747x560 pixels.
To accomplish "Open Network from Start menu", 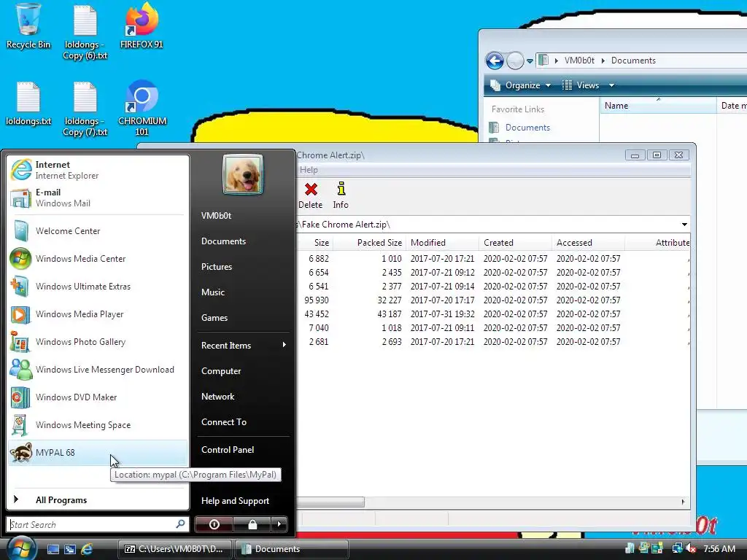I will point(244,396).
